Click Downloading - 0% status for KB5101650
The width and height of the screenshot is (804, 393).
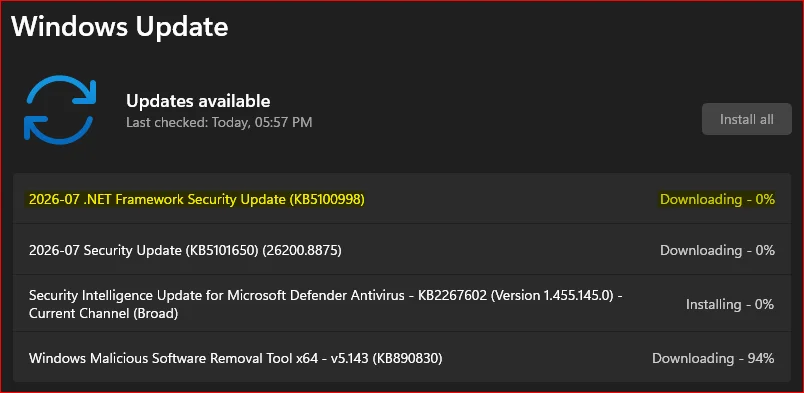(717, 250)
